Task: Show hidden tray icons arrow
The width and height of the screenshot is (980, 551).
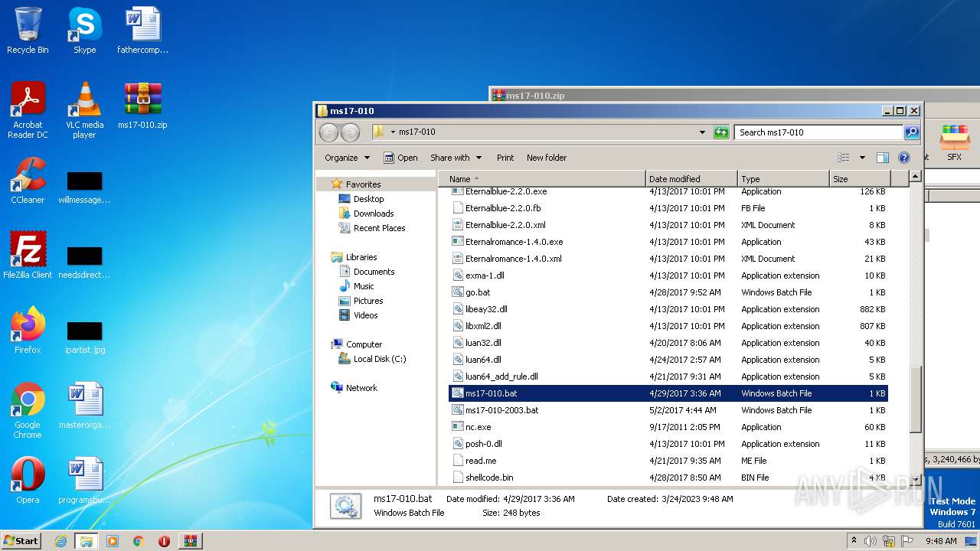Action: [854, 541]
